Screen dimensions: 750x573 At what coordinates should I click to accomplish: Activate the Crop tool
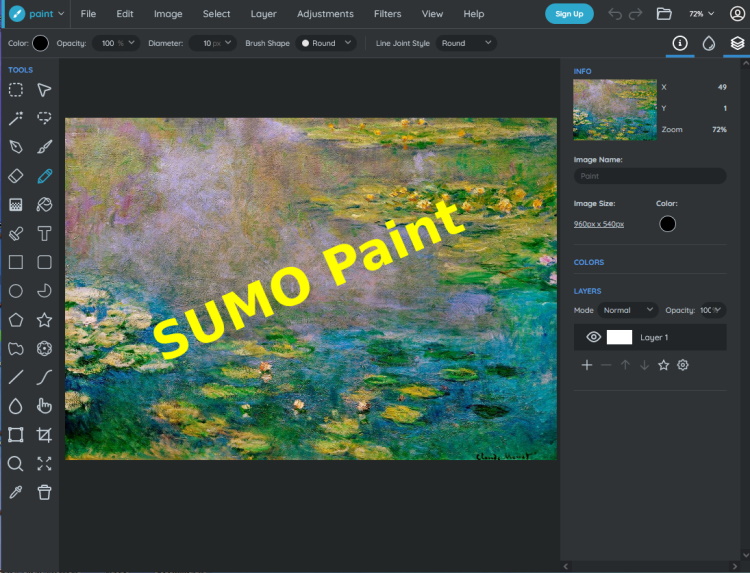coord(44,435)
